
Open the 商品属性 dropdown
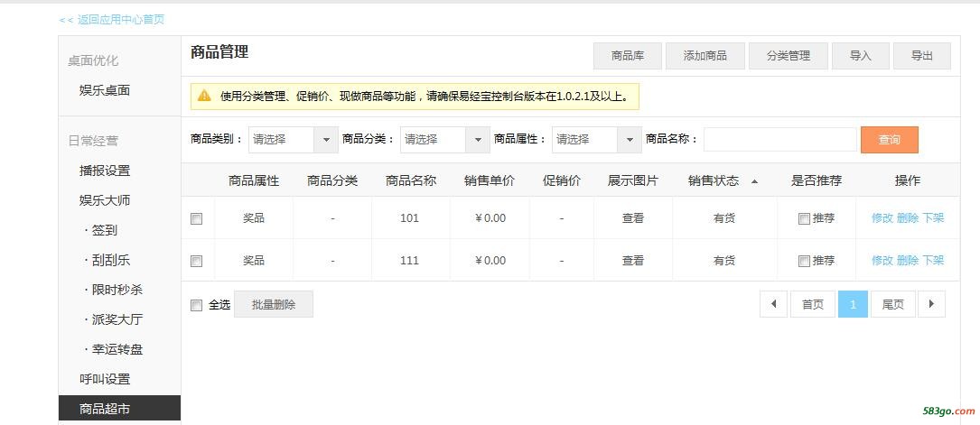(596, 140)
